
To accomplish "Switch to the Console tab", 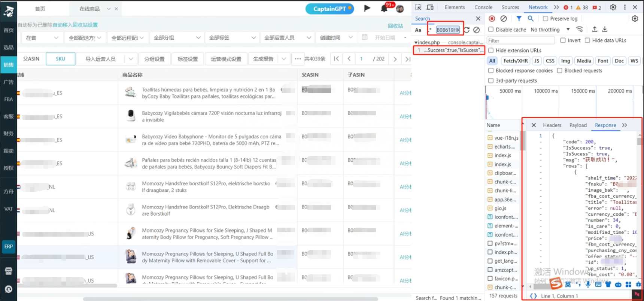I will click(x=483, y=7).
